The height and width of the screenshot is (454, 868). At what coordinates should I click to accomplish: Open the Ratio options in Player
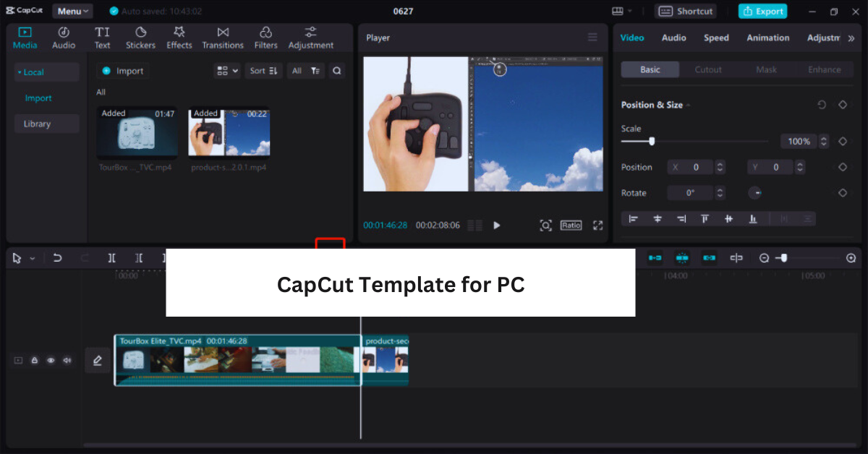point(571,226)
